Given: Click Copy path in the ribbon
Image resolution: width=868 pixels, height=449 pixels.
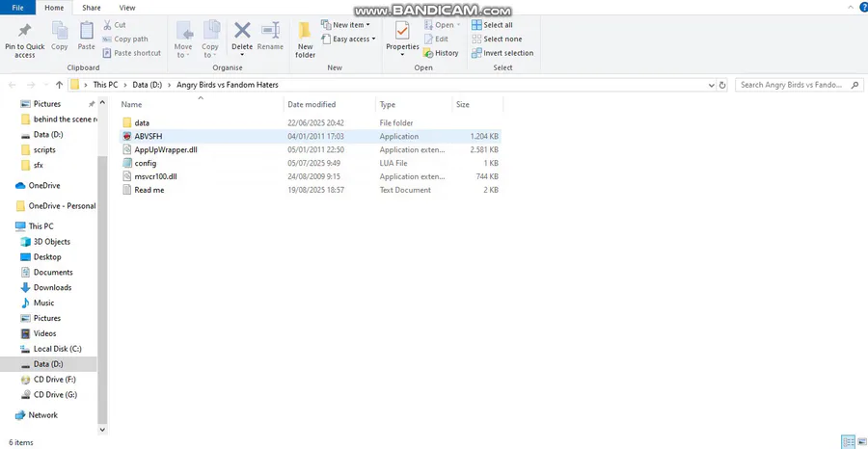Looking at the screenshot, I should (125, 40).
